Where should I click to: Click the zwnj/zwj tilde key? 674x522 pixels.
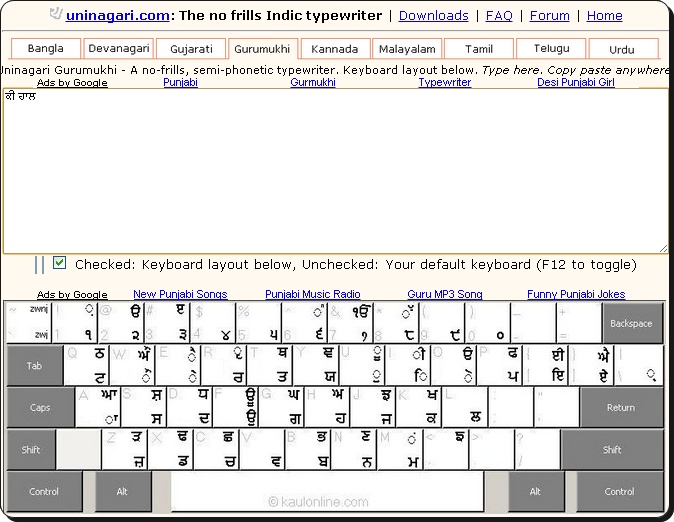28,322
